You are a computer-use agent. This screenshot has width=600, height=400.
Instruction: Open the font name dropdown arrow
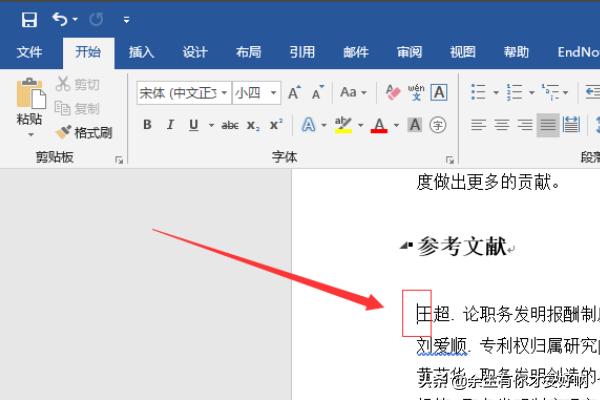[225, 93]
